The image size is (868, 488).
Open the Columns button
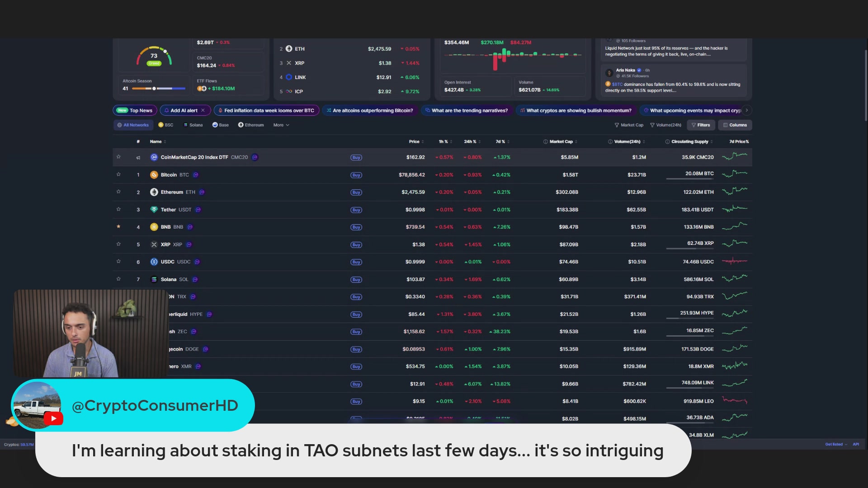(x=735, y=125)
